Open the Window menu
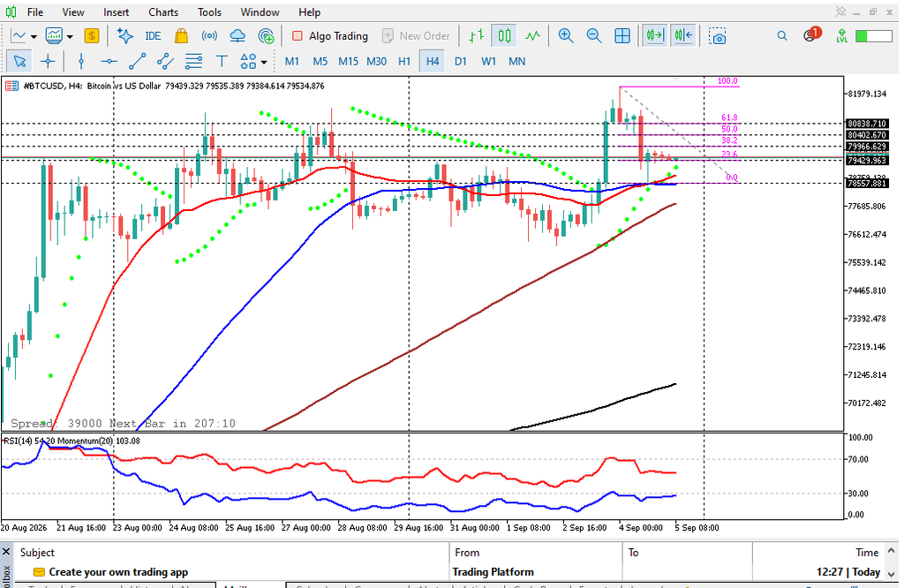 click(260, 12)
